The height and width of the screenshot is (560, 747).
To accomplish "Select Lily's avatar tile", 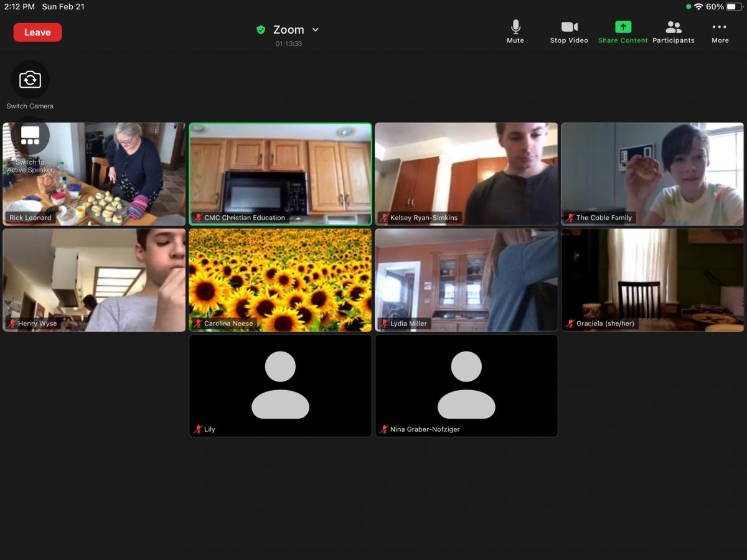I will pyautogui.click(x=280, y=386).
